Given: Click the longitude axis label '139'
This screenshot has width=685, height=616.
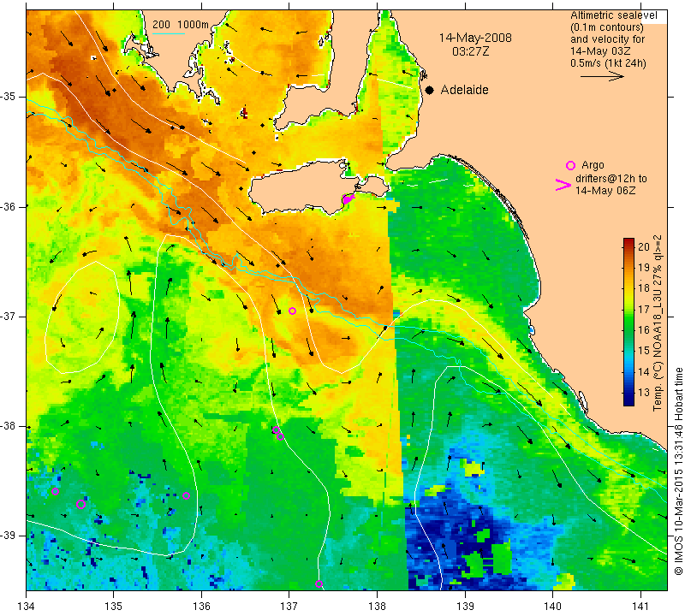Looking at the screenshot, I should 465,606.
